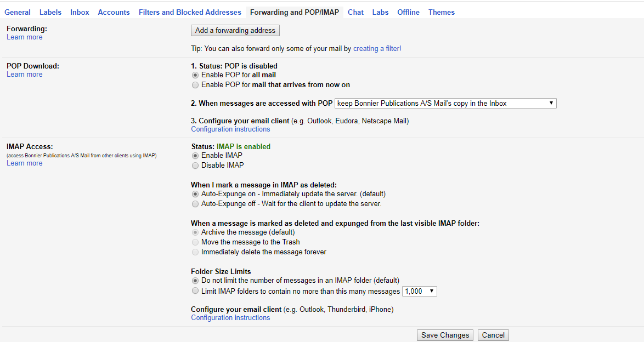Switch to the Themes tab

click(442, 12)
